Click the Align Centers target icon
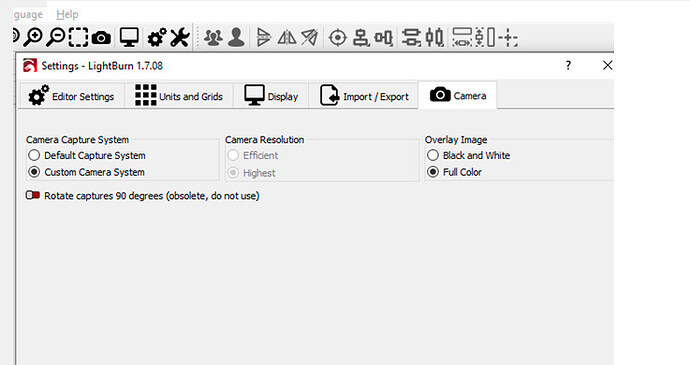Viewport: 690px width, 365px height. [x=338, y=37]
